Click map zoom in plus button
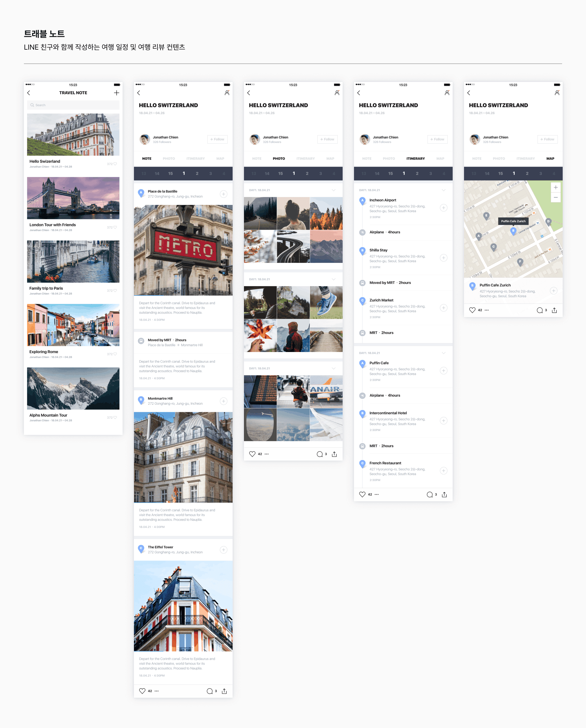This screenshot has width=586, height=728. point(556,188)
